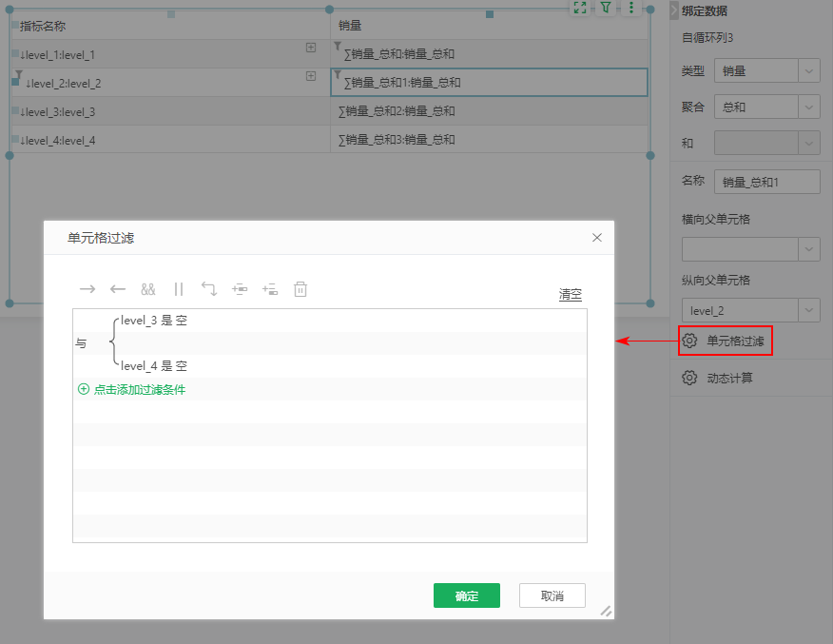Viewport: 833px width, 644px height.
Task: Click the 单元格过滤 gear icon
Action: [x=689, y=341]
